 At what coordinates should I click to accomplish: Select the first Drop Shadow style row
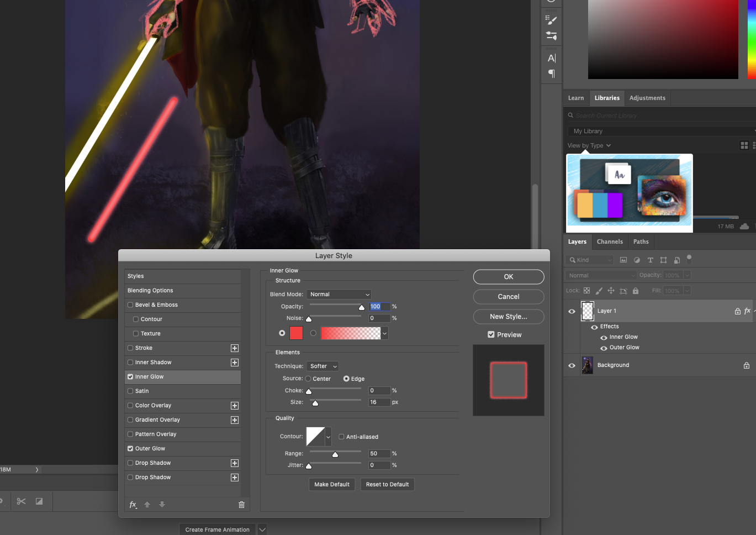coord(183,463)
